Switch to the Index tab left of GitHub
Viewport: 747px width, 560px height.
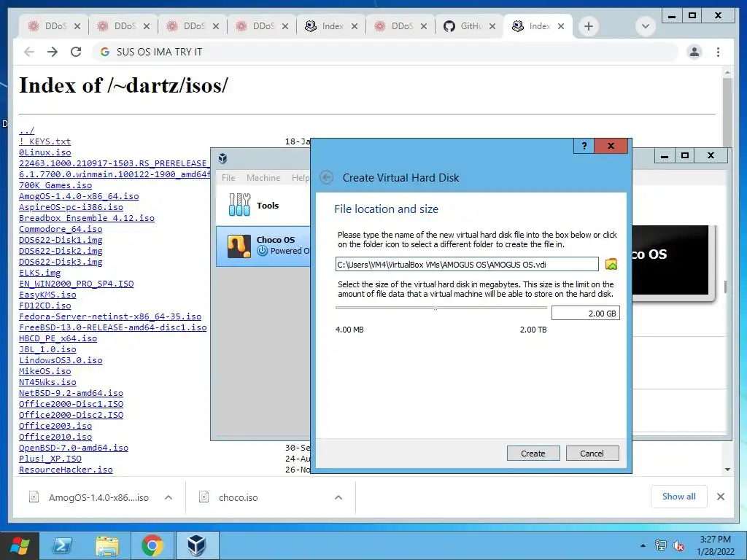click(x=332, y=26)
